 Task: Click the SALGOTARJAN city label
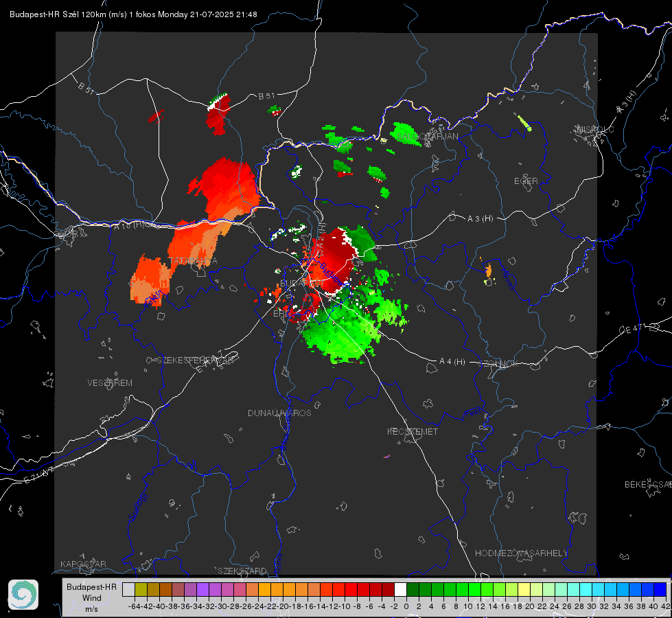(427, 137)
